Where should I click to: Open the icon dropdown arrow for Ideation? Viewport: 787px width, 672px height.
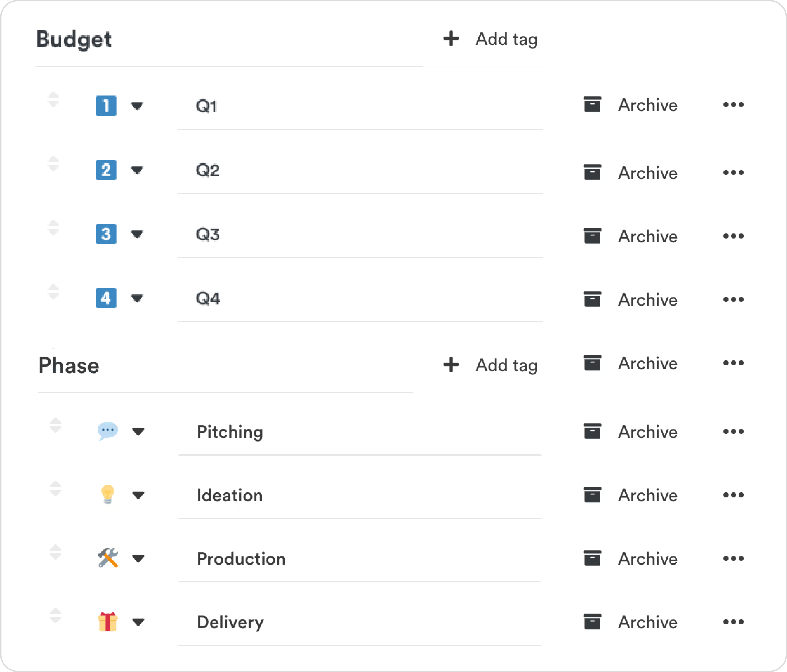click(138, 495)
